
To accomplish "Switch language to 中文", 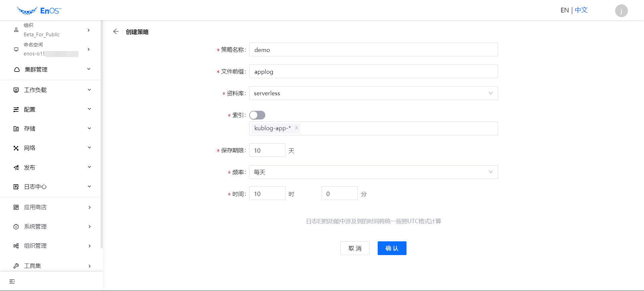I will [x=581, y=10].
